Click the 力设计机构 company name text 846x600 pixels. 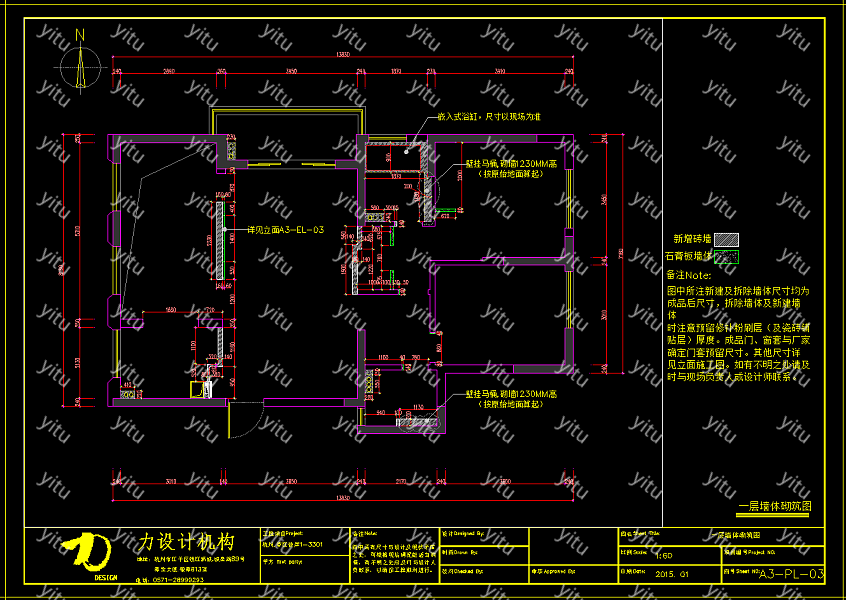pyautogui.click(x=186, y=542)
